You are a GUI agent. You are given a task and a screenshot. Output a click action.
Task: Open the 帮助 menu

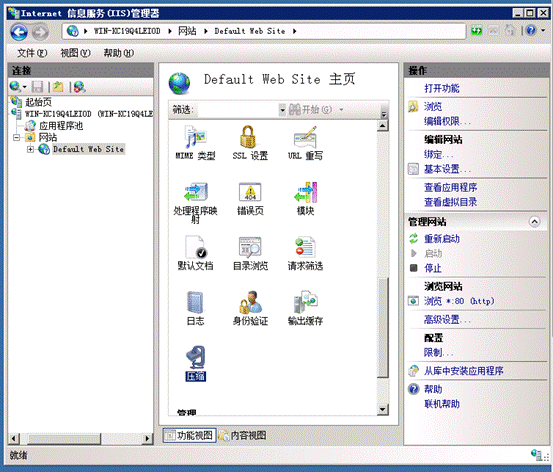pos(118,53)
